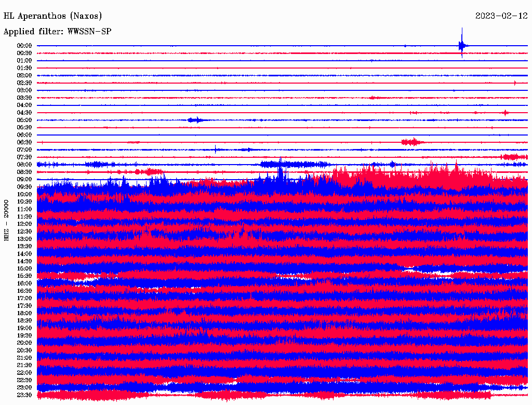Click the vertical 'HHZ - 20000' axis label
Viewport: 532px width, 405px height.
coord(6,221)
